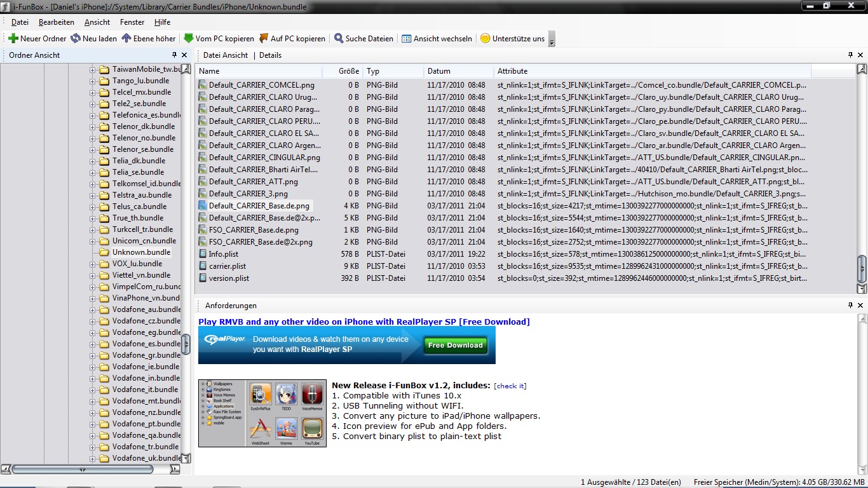Close the Anforderungen panel
Image resolution: width=868 pixels, height=488 pixels.
(x=860, y=306)
